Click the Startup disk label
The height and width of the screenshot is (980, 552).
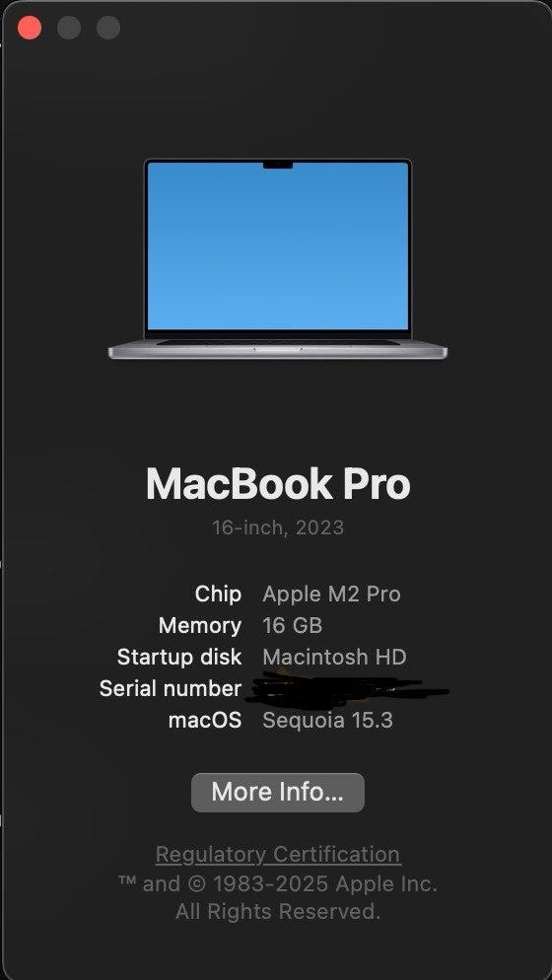179,657
